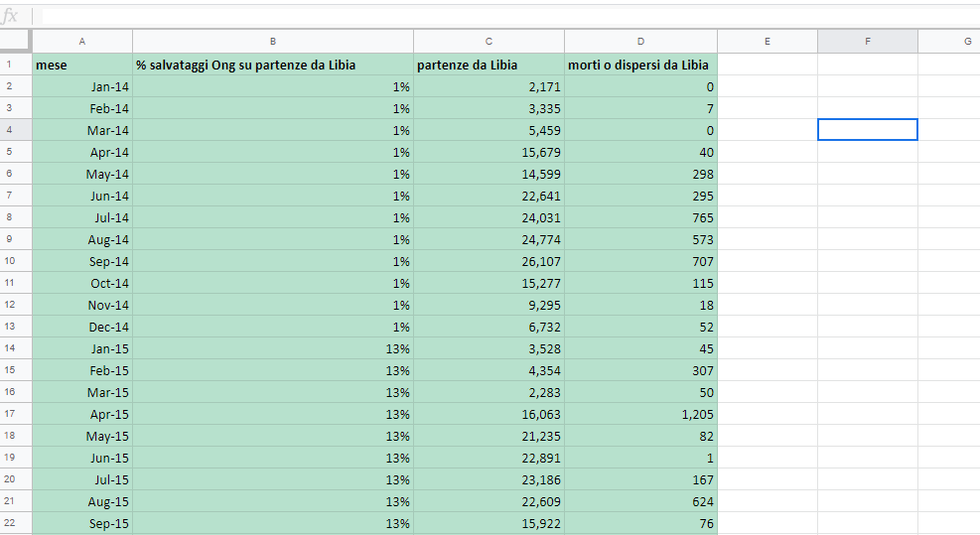980x535 pixels.
Task: Click departures value 26,107
Action: 489,261
